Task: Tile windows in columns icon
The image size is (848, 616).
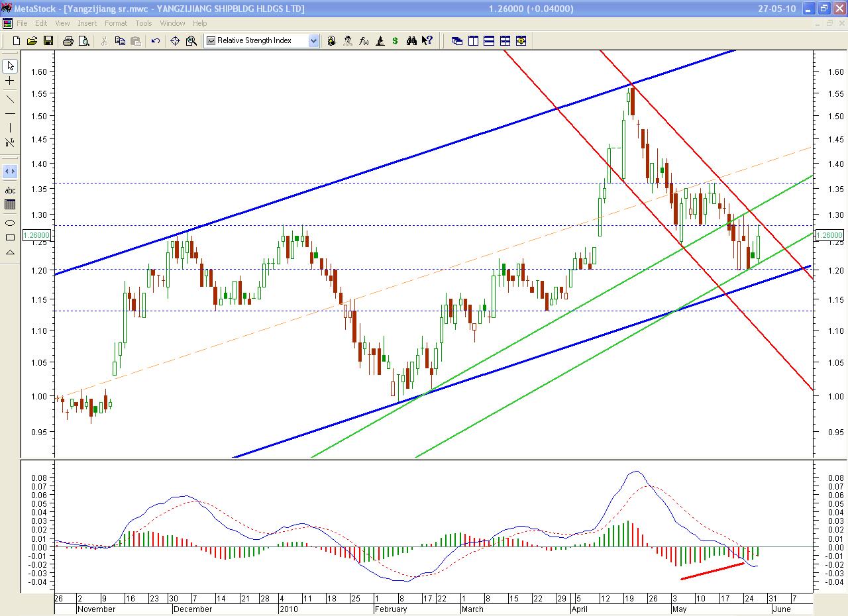Action: [x=473, y=41]
